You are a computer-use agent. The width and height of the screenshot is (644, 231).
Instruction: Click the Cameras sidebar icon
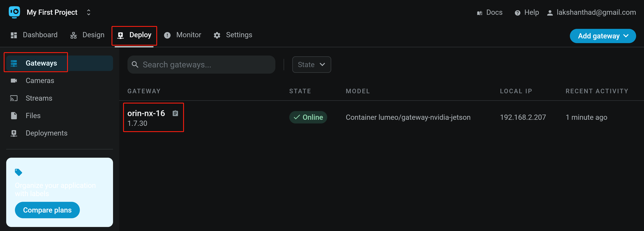14,81
